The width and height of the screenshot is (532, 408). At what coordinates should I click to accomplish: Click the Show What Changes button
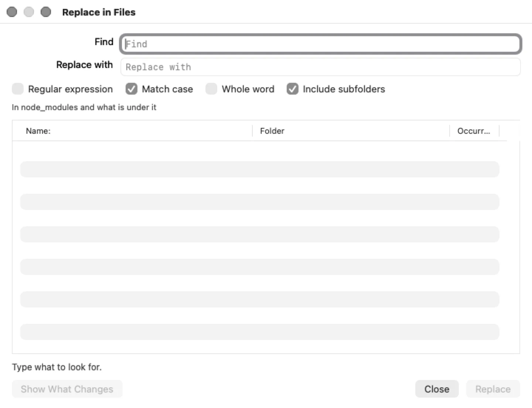pyautogui.click(x=67, y=389)
